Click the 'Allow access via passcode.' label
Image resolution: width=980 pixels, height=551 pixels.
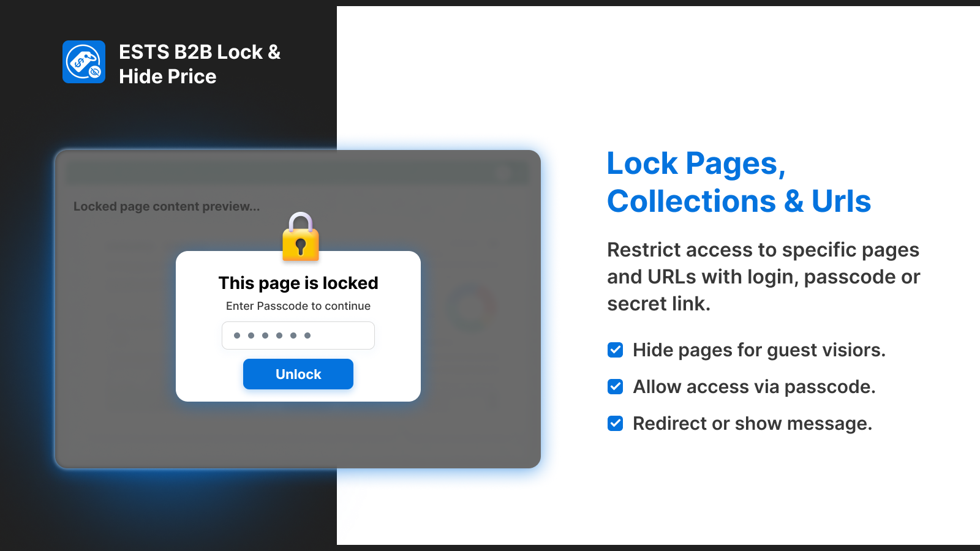754,387
